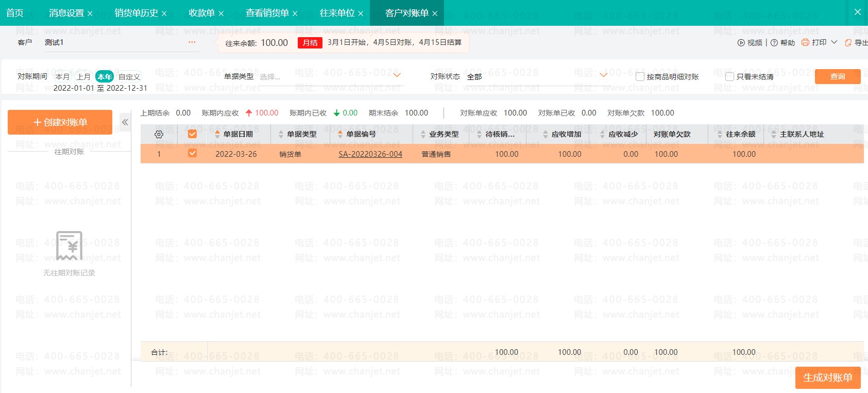868x393 pixels.
Task: Switch to the 收款单 tab
Action: [x=201, y=13]
